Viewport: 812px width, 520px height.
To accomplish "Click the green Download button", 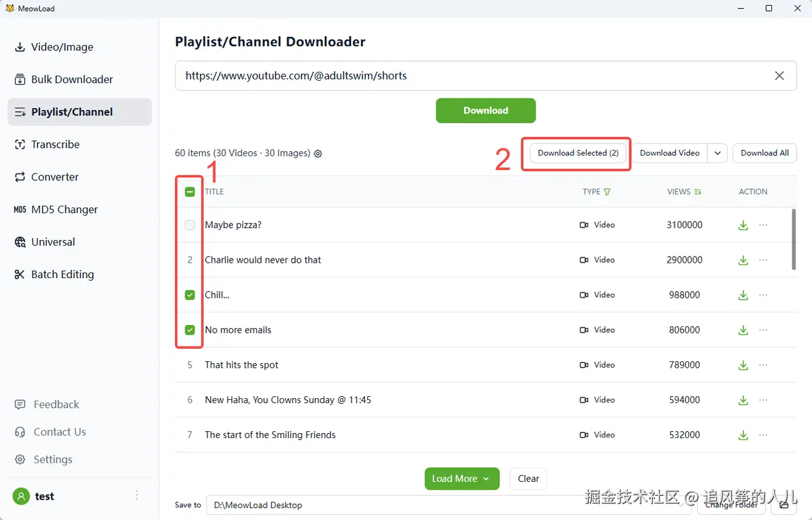I will click(x=485, y=110).
